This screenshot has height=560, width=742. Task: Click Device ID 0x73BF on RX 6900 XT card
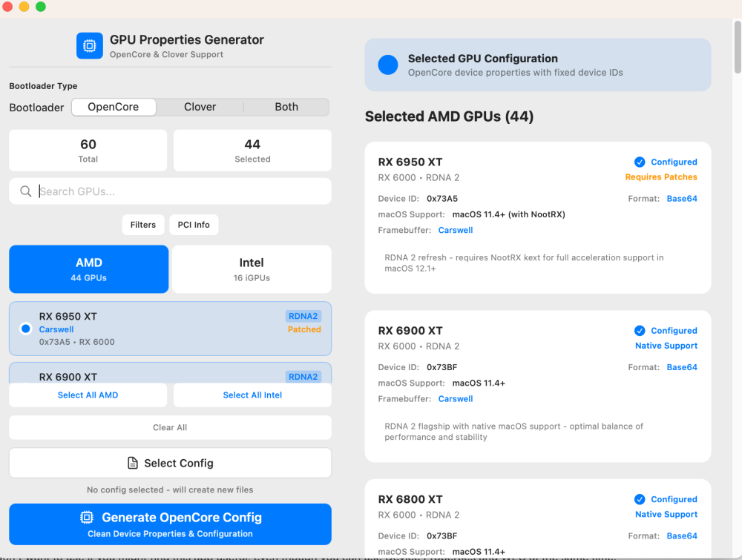pyautogui.click(x=441, y=367)
